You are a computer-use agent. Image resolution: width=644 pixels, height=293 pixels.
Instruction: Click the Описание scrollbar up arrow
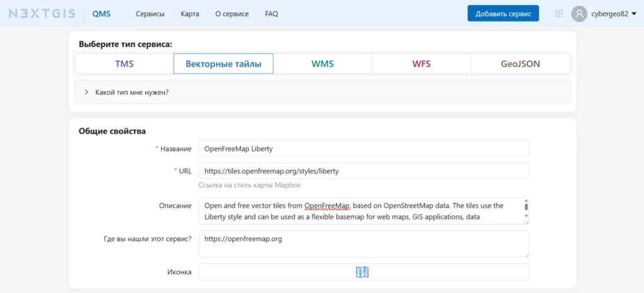click(526, 201)
